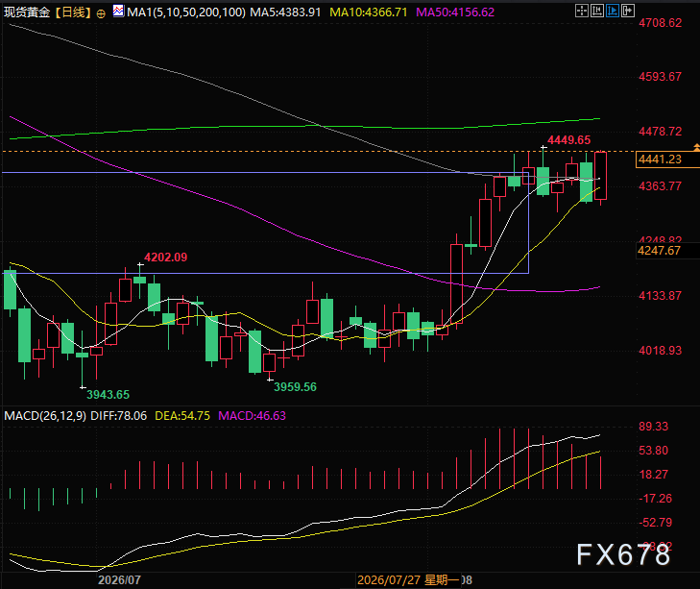Click the 4363.77 axis price label

[661, 185]
